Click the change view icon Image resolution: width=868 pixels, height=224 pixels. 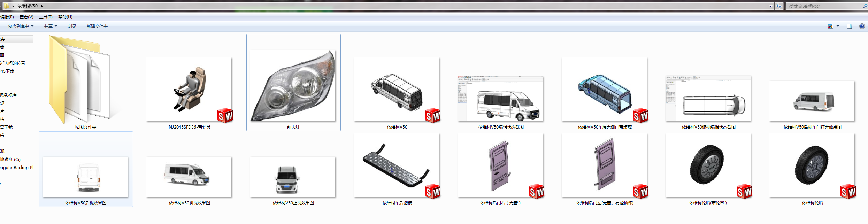tap(830, 26)
